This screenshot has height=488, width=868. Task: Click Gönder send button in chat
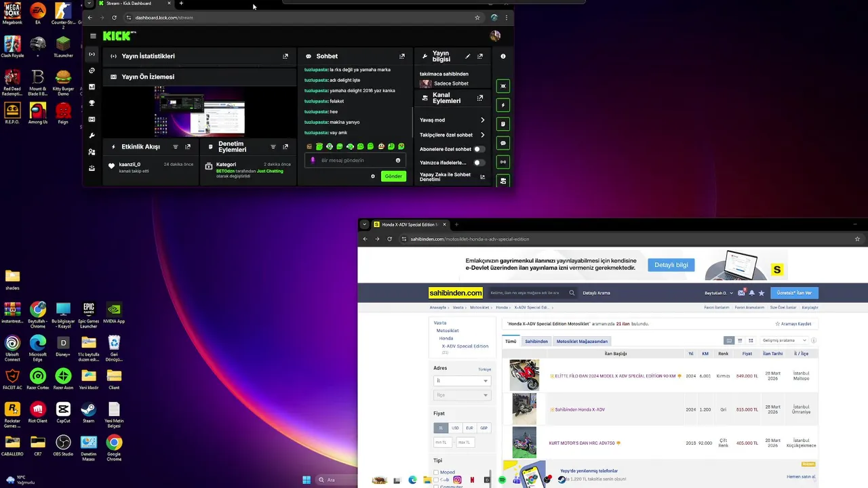coord(393,176)
